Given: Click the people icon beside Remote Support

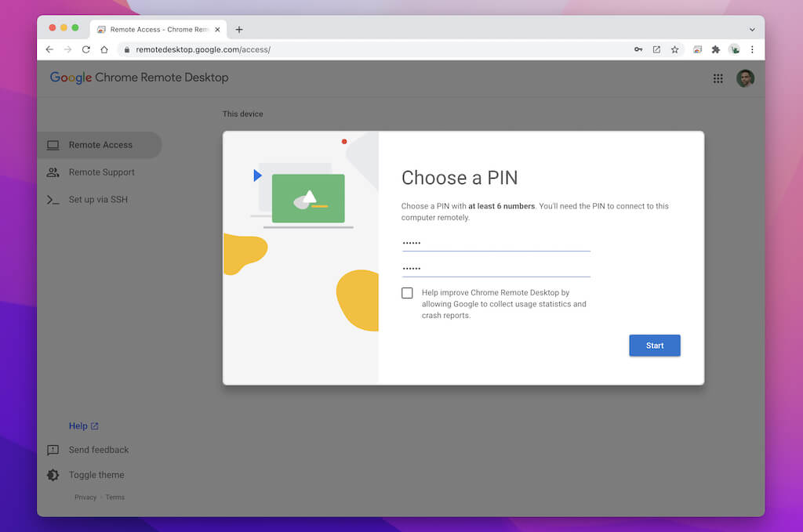Looking at the screenshot, I should [53, 172].
